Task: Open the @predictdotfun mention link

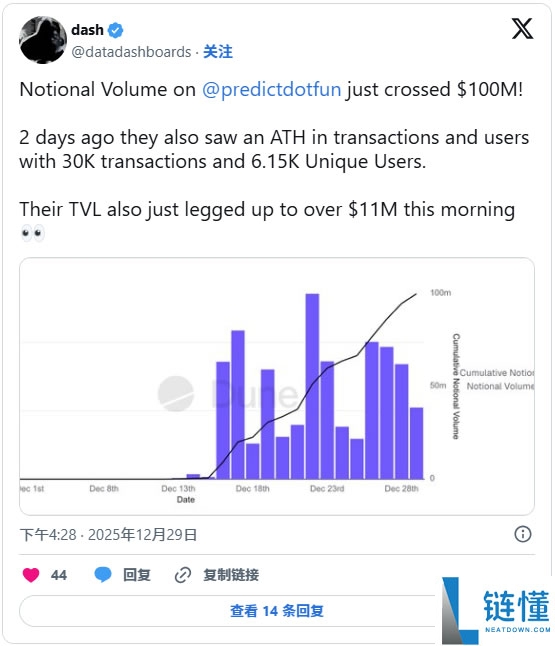Action: coord(272,89)
